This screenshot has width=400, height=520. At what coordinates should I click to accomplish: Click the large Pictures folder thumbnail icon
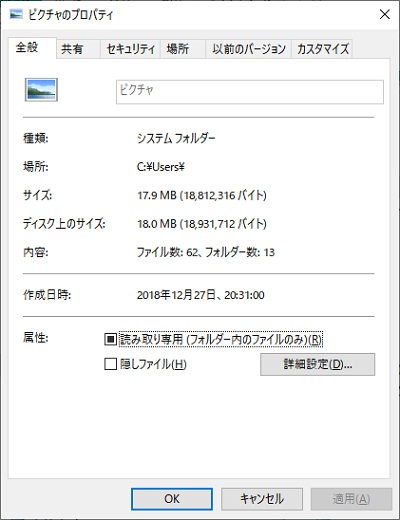tap(41, 90)
